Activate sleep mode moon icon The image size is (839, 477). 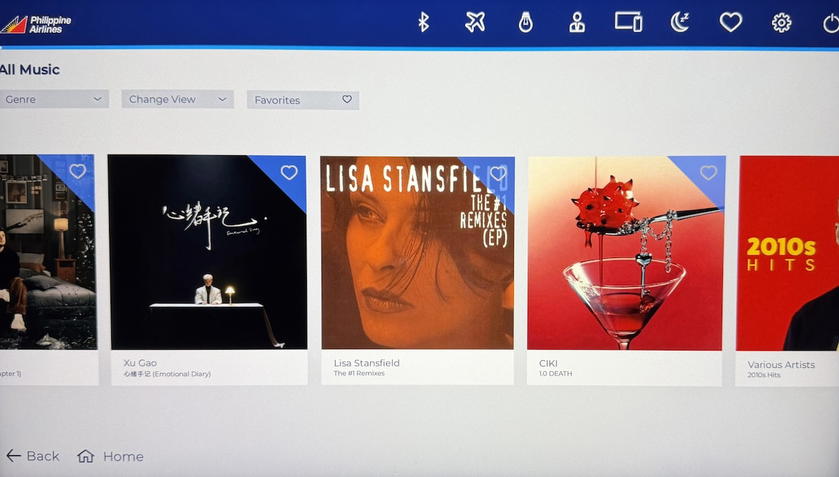680,22
